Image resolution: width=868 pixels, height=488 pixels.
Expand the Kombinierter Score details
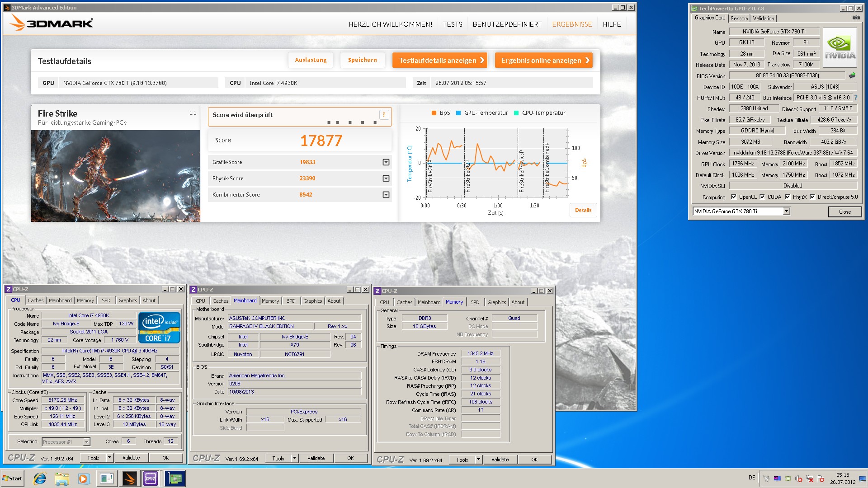pyautogui.click(x=386, y=195)
